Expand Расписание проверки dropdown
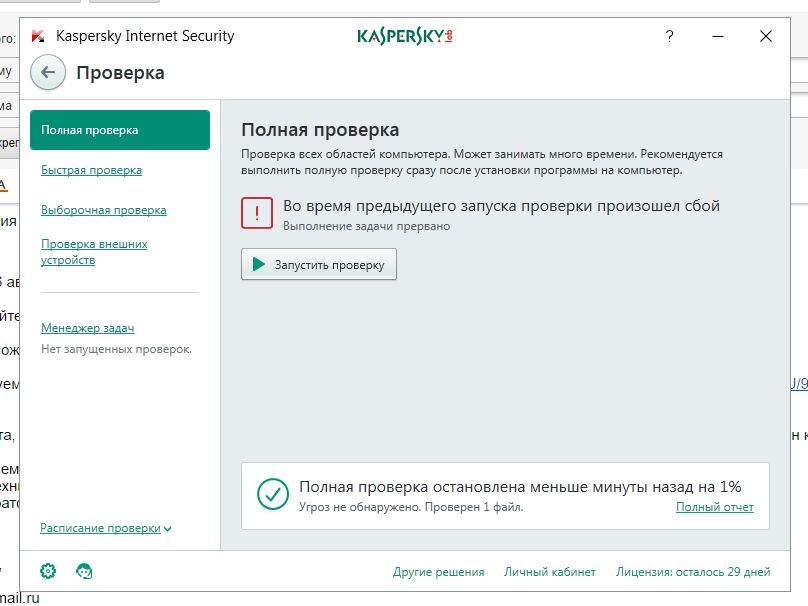Image resolution: width=808 pixels, height=606 pixels. click(x=106, y=528)
